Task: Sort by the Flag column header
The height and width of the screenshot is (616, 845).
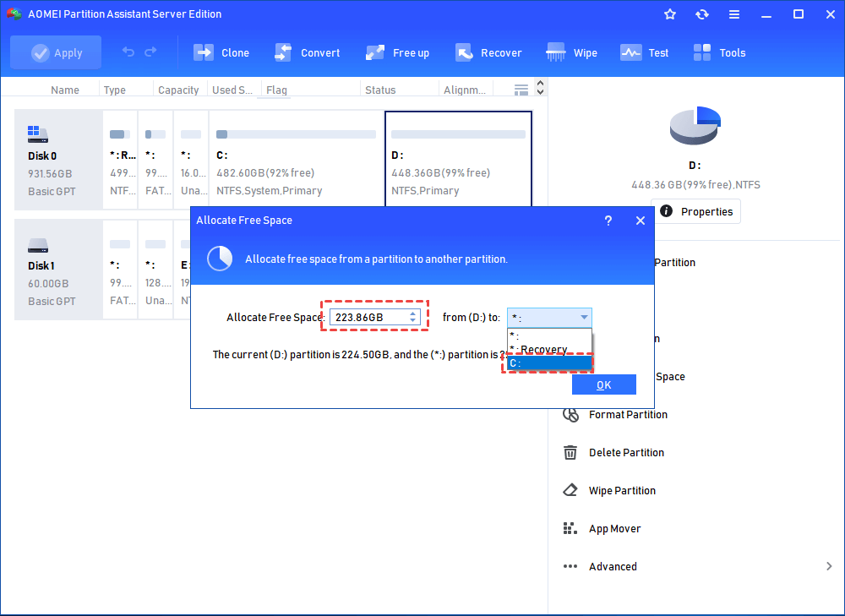Action: (x=276, y=90)
